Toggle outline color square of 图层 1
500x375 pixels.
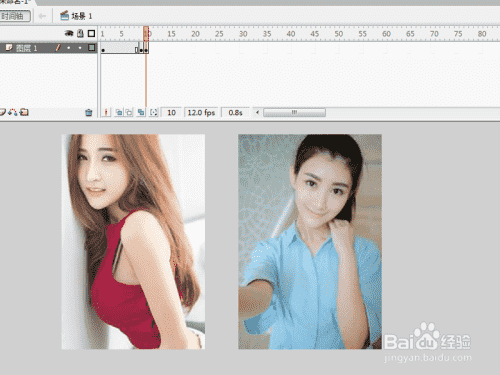point(91,48)
